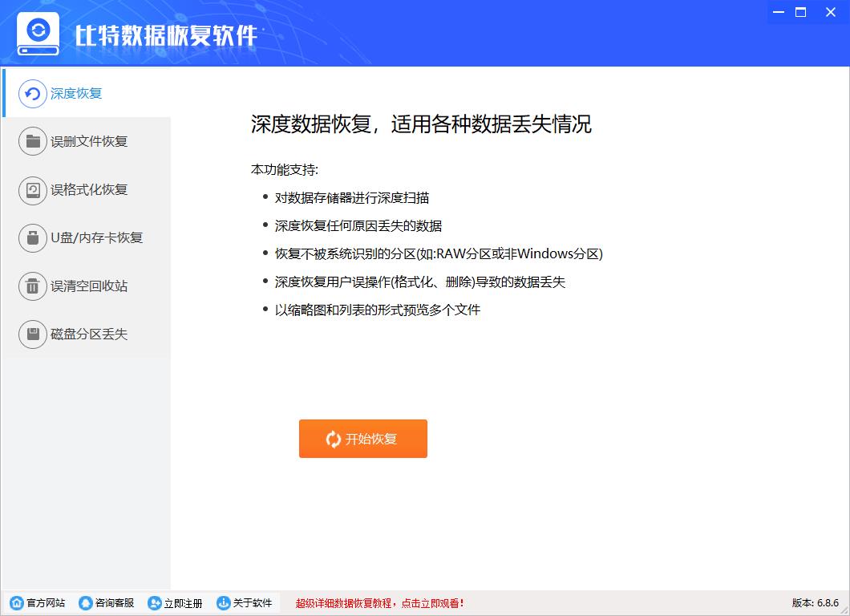
Task: Close the 比特数据恢复软件 window
Action: [x=824, y=12]
